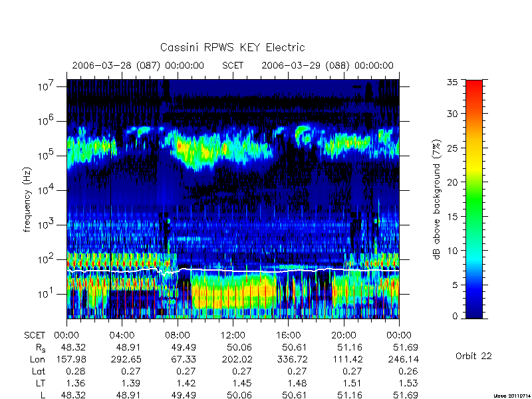
Task: Click Lon value '336.72'
Action: (x=293, y=359)
